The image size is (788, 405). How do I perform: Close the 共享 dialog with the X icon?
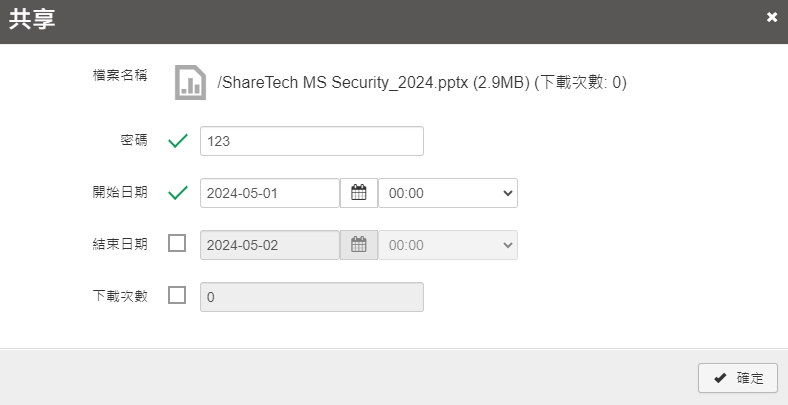772,18
